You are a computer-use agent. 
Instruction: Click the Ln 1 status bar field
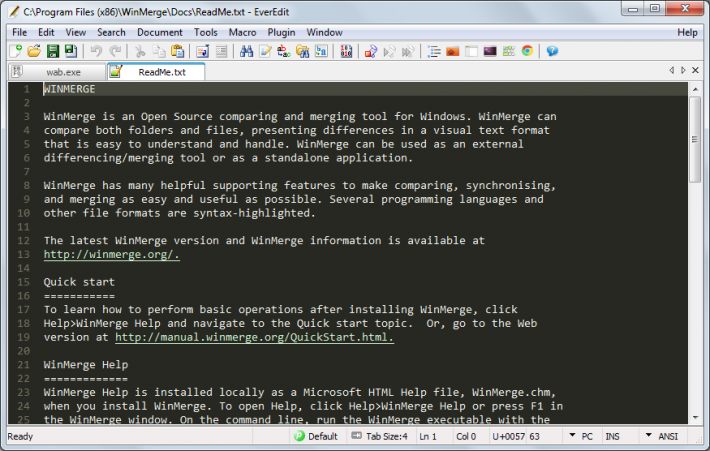(428, 437)
